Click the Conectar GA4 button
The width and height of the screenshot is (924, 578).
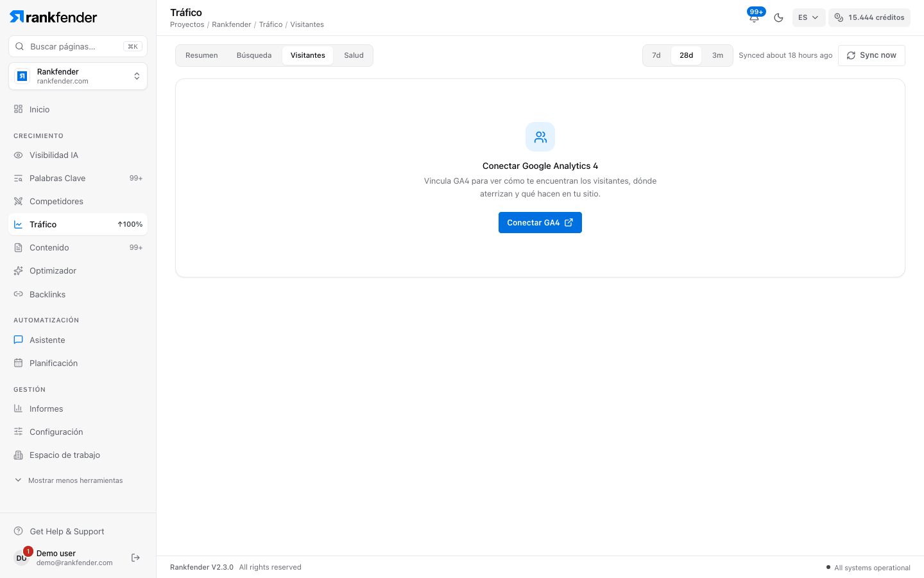coord(540,223)
